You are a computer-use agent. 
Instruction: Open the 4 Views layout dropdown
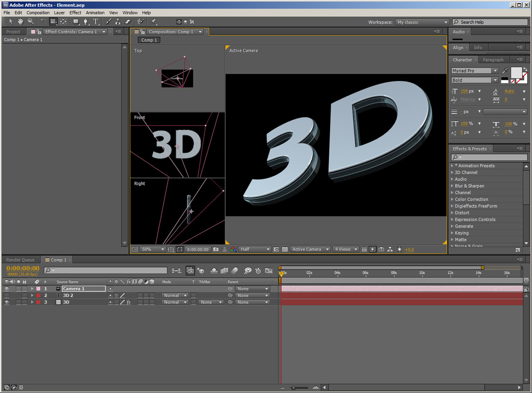point(345,249)
